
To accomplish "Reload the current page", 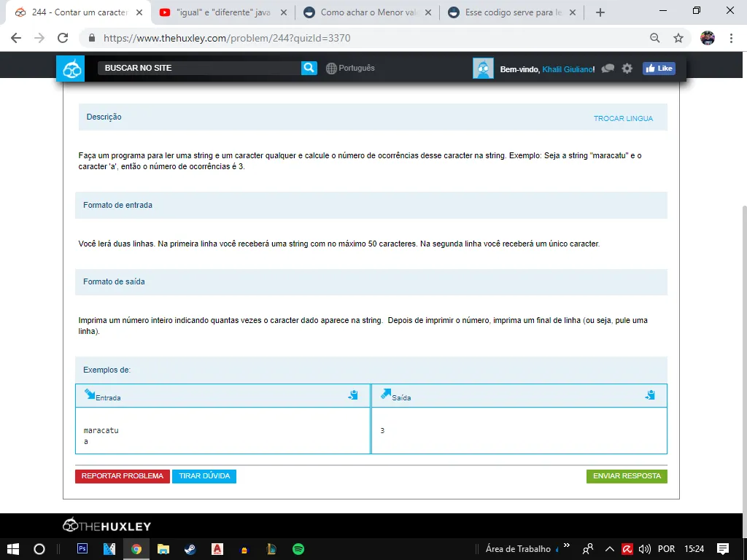I will tap(63, 38).
